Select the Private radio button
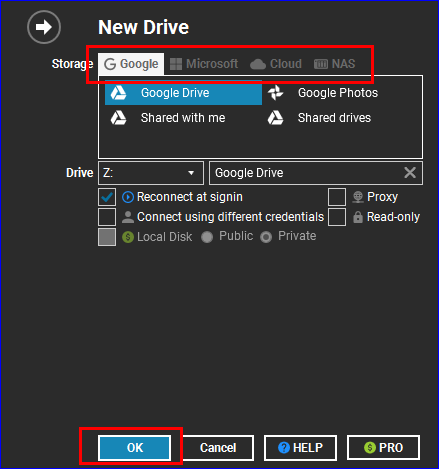439x469 pixels. click(266, 237)
